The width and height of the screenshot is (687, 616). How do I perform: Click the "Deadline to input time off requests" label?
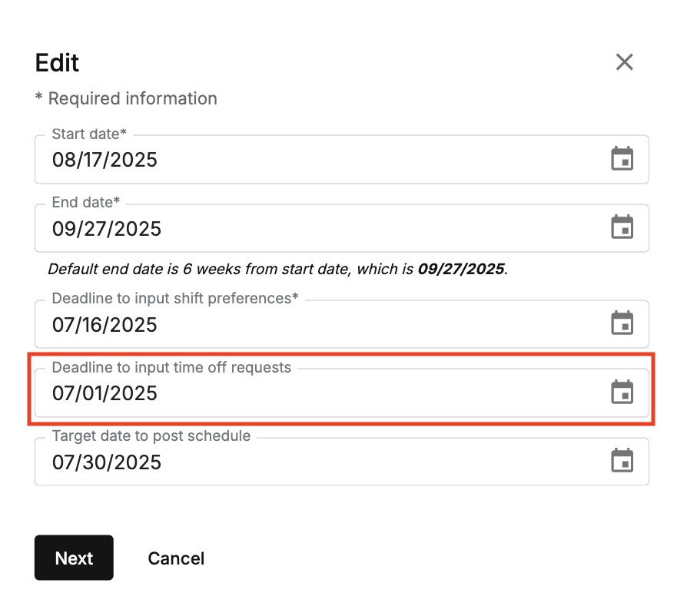pos(171,367)
